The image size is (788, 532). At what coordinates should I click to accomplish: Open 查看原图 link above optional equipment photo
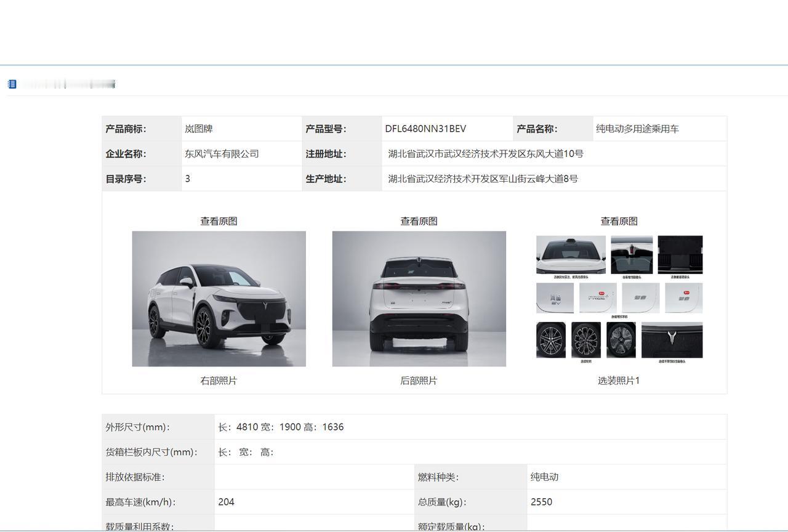(619, 221)
